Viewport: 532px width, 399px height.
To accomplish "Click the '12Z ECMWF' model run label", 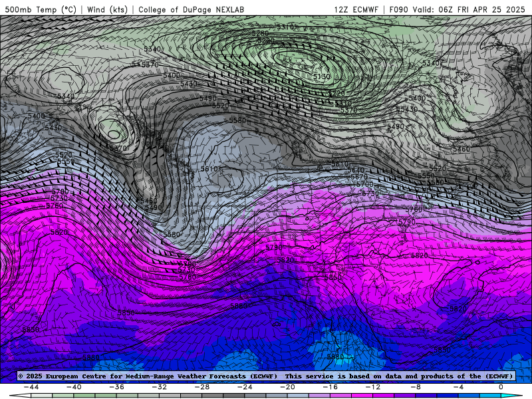I will (356, 9).
